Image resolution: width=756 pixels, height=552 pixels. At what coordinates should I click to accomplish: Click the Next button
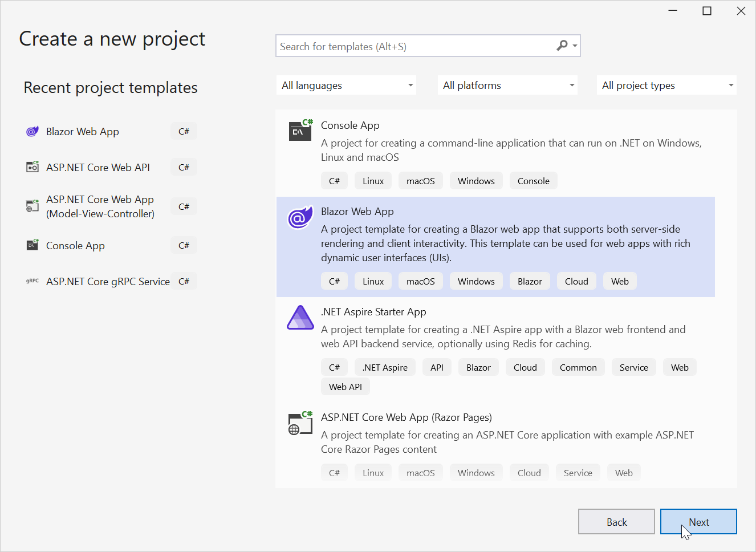(698, 522)
